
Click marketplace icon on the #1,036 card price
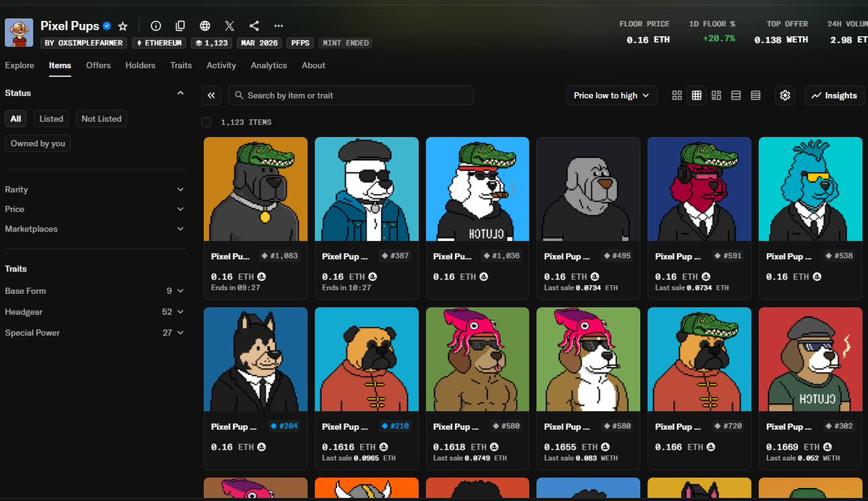pos(484,277)
